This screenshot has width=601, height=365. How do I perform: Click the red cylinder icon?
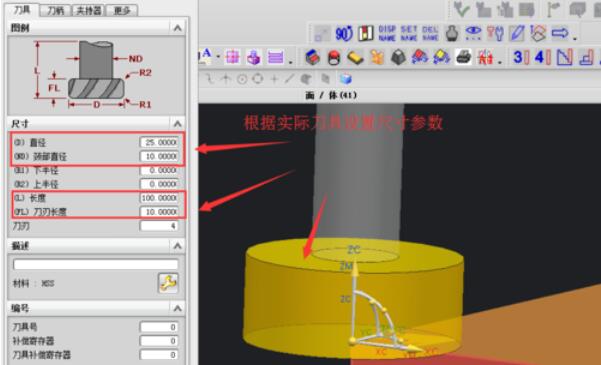tap(334, 58)
